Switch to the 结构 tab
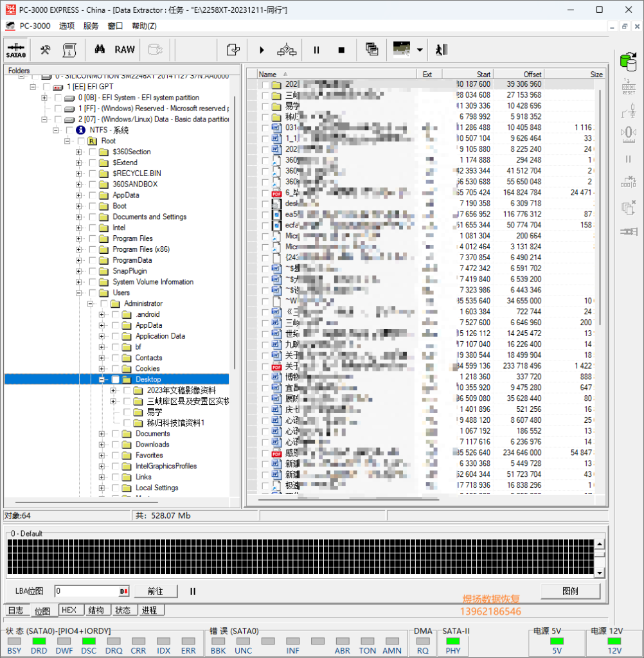This screenshot has height=658, width=644. [96, 610]
